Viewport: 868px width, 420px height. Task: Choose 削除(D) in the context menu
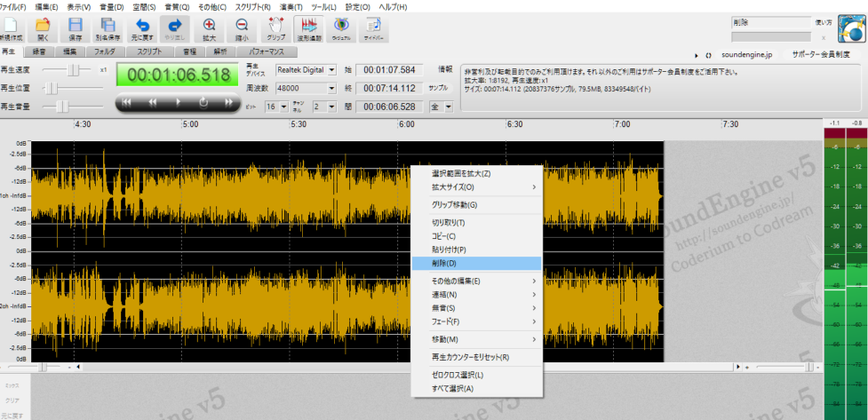[x=476, y=264]
